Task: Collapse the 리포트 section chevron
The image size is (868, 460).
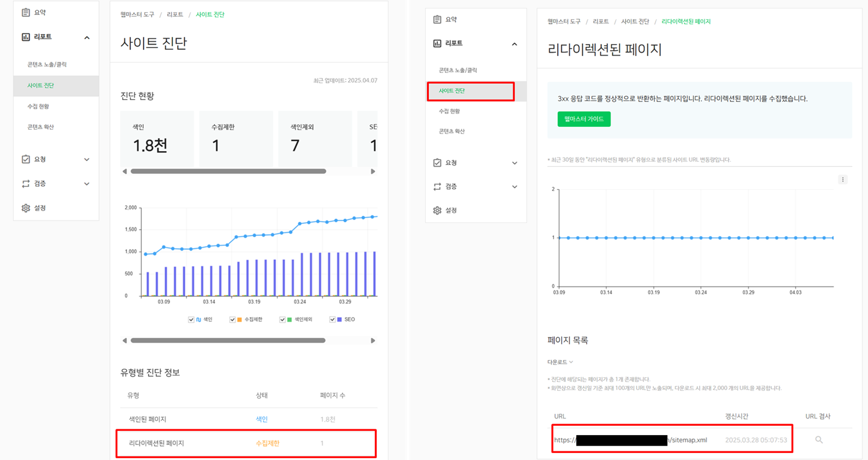Action: (x=87, y=37)
